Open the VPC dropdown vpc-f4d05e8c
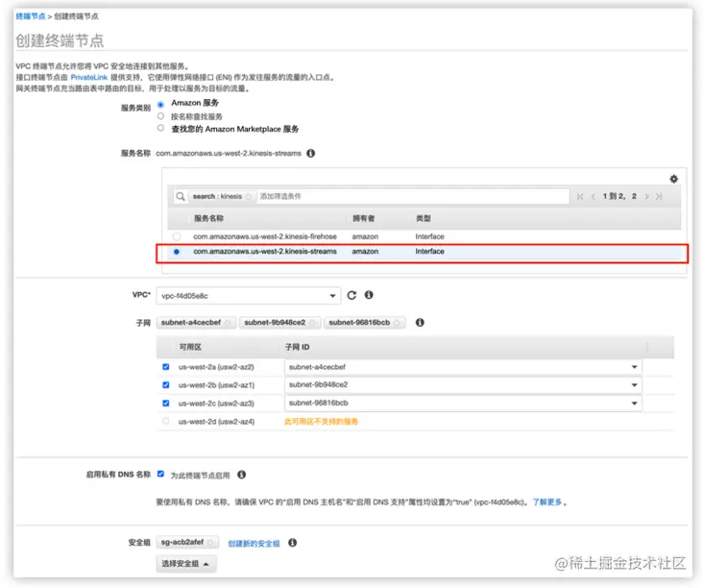Image resolution: width=703 pixels, height=588 pixels. [x=249, y=296]
